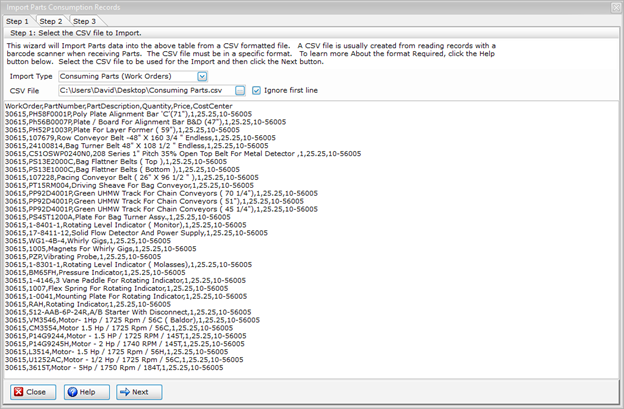This screenshot has width=624, height=409.
Task: Click the P14G9245H Motor 2 Hp line
Action: click(x=125, y=345)
